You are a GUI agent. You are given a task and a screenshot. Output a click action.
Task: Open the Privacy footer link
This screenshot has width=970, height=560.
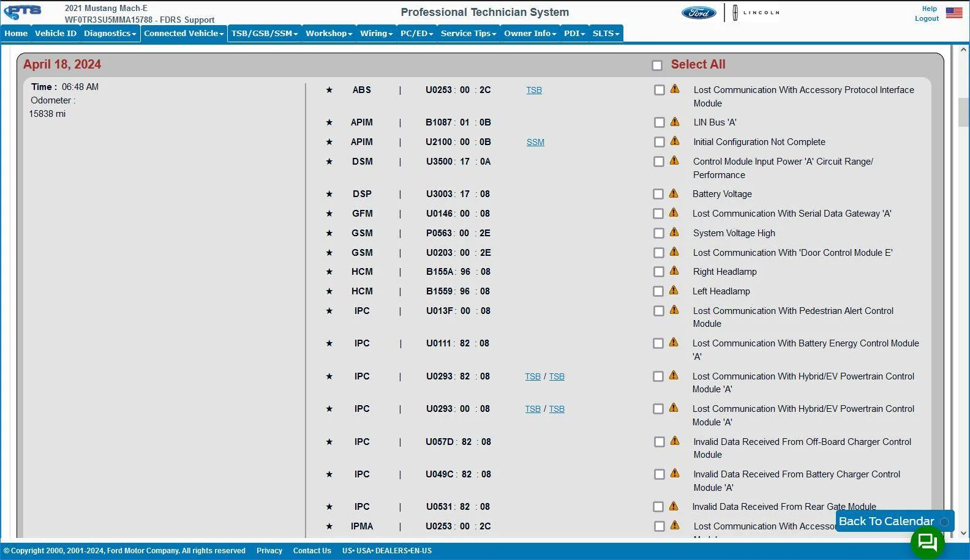point(269,551)
